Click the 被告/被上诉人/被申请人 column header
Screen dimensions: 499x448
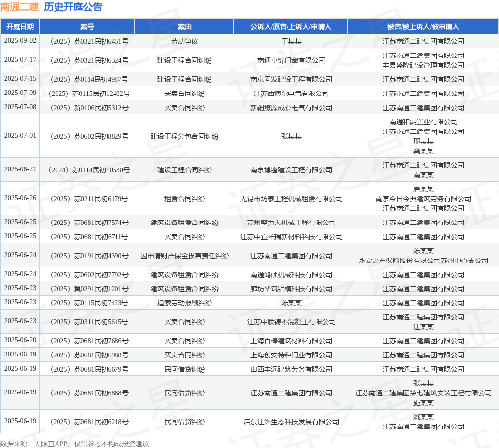(x=423, y=27)
